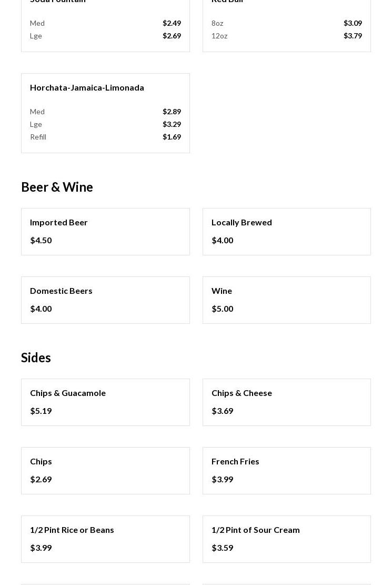
Task: Select the Horchata Refill option at $1.69
Action: [x=105, y=137]
